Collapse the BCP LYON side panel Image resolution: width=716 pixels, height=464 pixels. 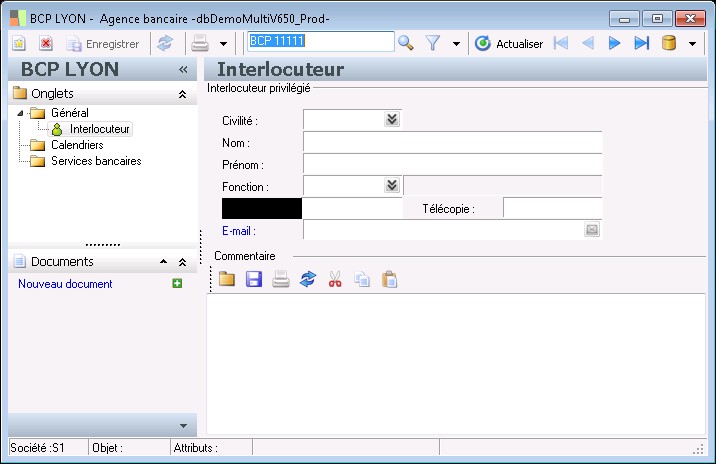(x=183, y=69)
